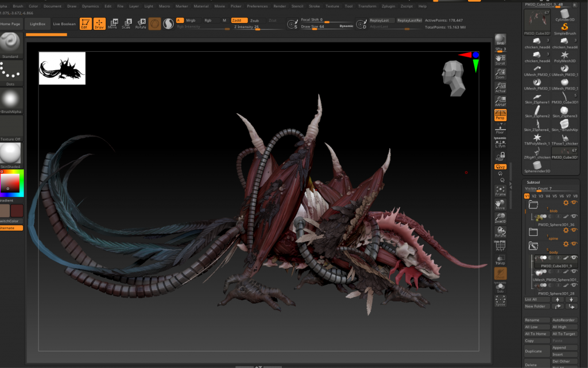Click the New Folder button
The width and height of the screenshot is (588, 368).
pyautogui.click(x=536, y=306)
